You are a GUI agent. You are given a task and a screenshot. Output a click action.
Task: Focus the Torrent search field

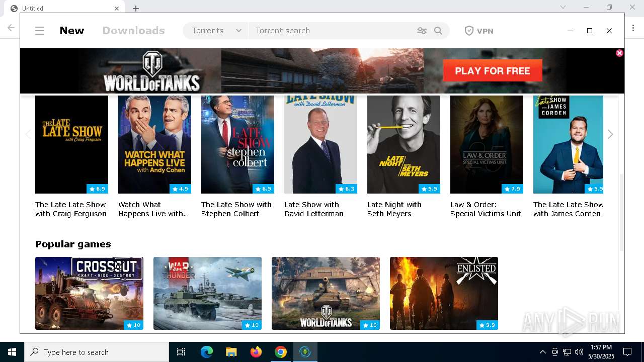332,31
